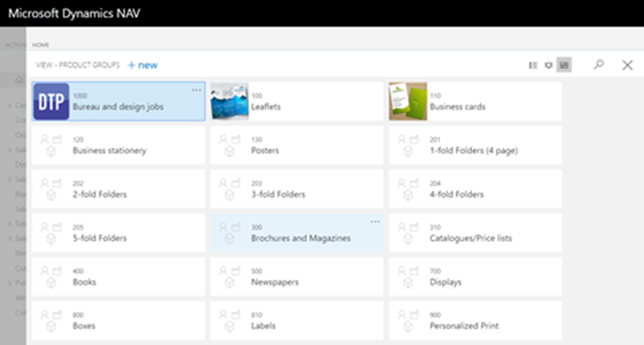Open the HOME tab
The height and width of the screenshot is (345, 644).
[x=40, y=45]
